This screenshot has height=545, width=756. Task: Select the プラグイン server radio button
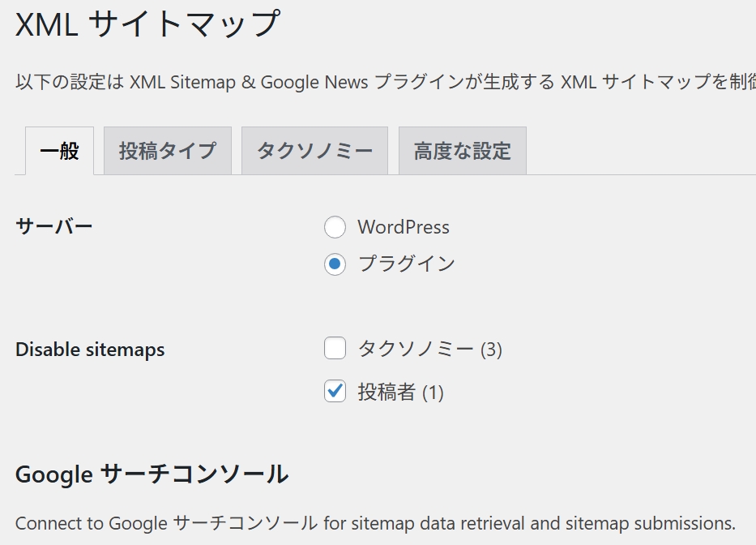tap(335, 264)
